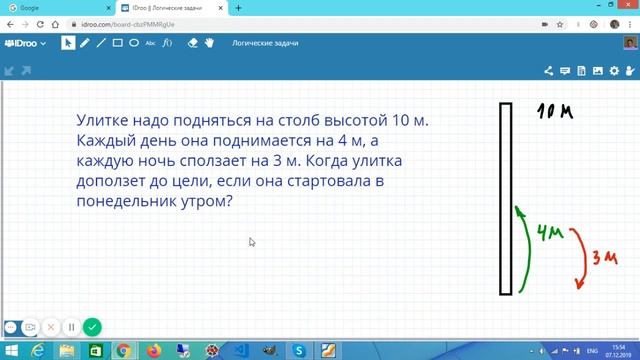
Task: Open GIMP from taskbar
Action: point(270,351)
